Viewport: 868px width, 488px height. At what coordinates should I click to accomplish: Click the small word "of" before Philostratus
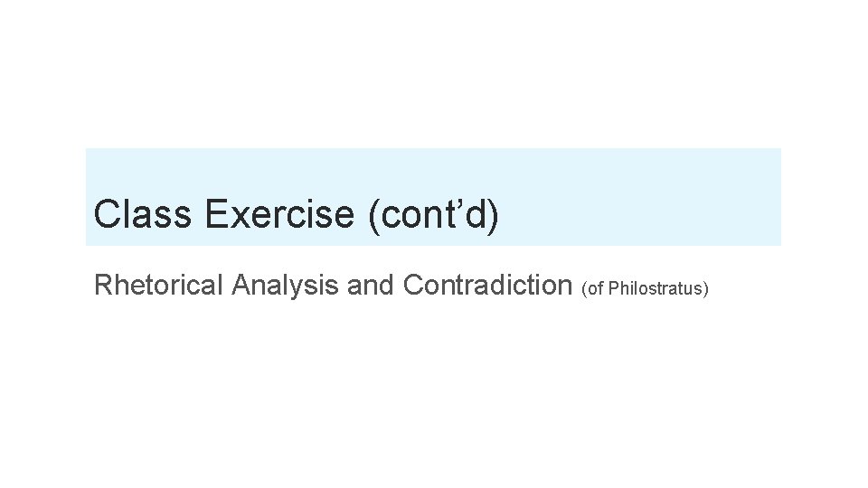click(598, 289)
